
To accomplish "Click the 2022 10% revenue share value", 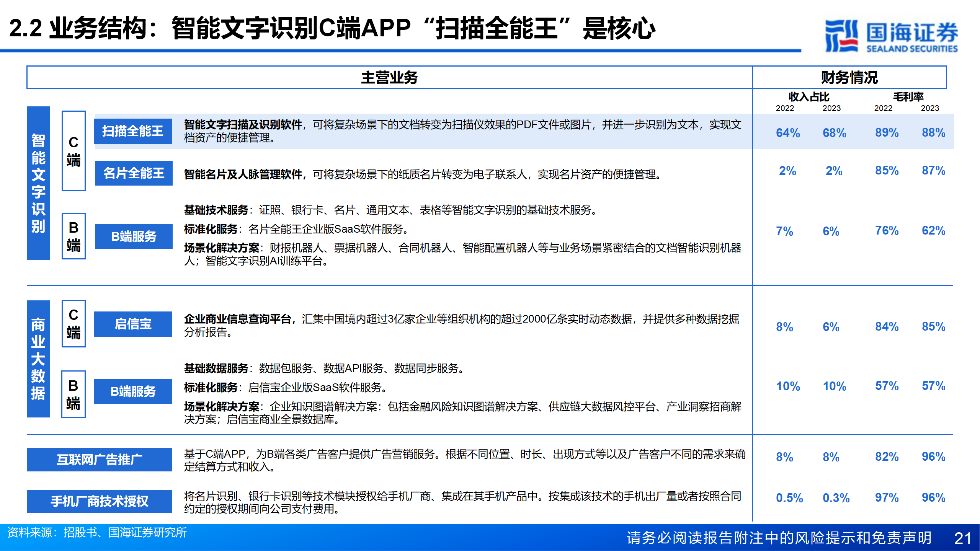I will coord(788,386).
